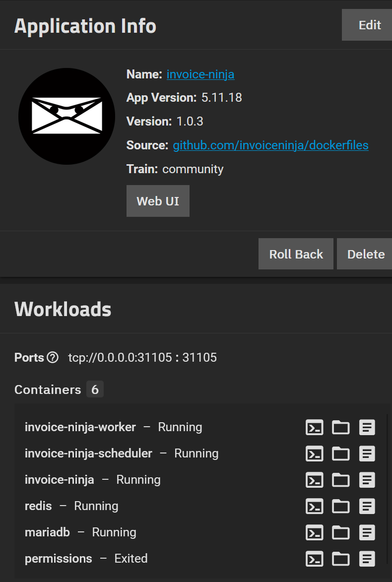The width and height of the screenshot is (392, 582).
Task: View logs of the permissions container
Action: pyautogui.click(x=367, y=559)
